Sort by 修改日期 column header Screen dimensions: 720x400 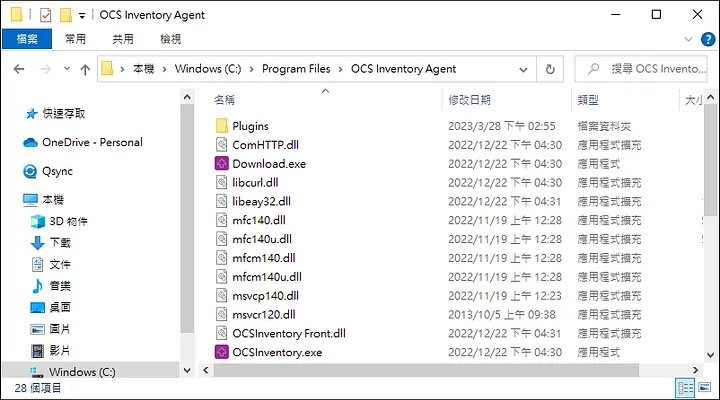click(x=469, y=100)
